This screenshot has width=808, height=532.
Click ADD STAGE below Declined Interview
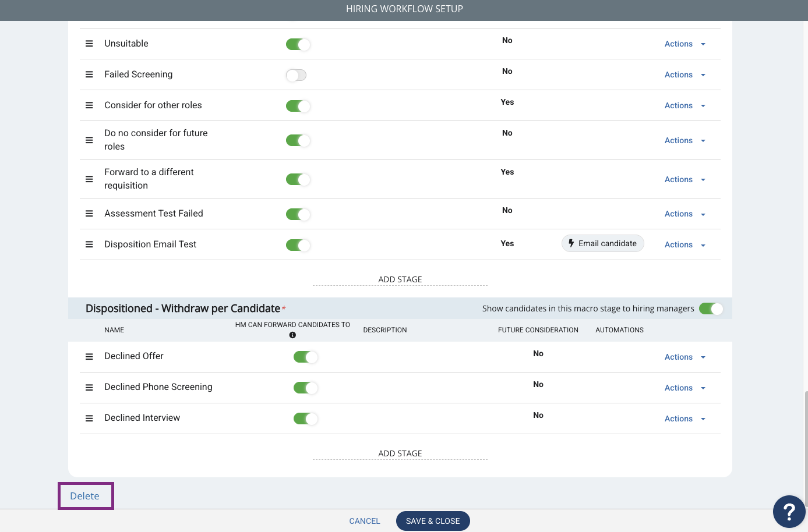tap(400, 453)
